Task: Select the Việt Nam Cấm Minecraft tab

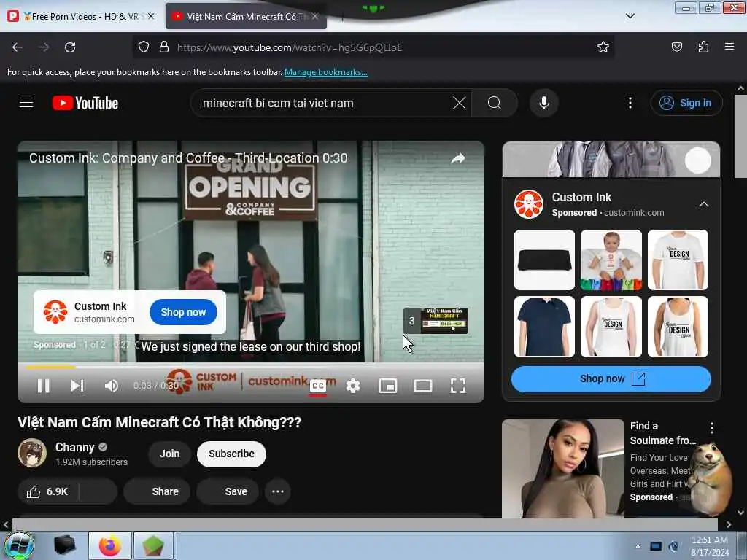Action: [x=245, y=16]
